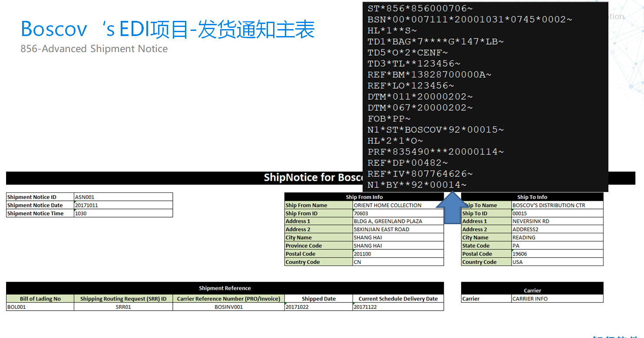This screenshot has width=644, height=338.
Task: Choose the segment "REF*LO*123456~"
Action: click(x=411, y=86)
